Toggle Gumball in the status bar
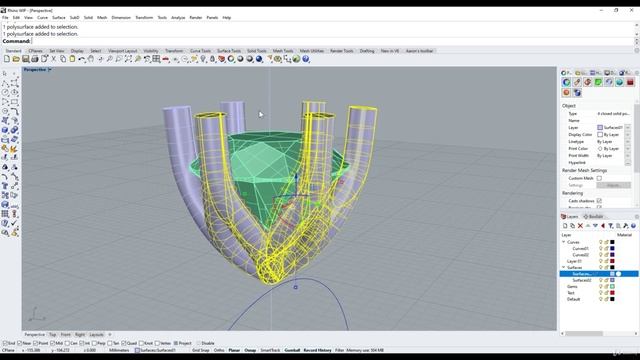The width and height of the screenshot is (640, 360). pos(292,350)
